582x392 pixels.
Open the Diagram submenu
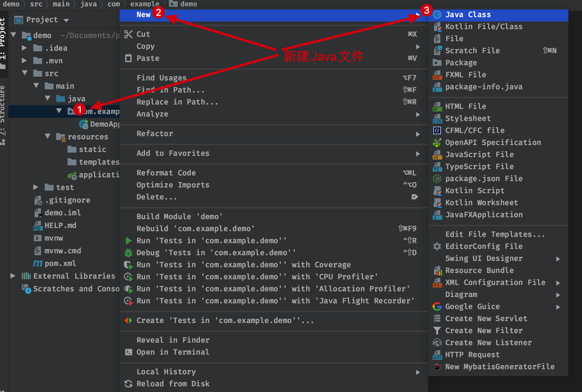pyautogui.click(x=498, y=294)
